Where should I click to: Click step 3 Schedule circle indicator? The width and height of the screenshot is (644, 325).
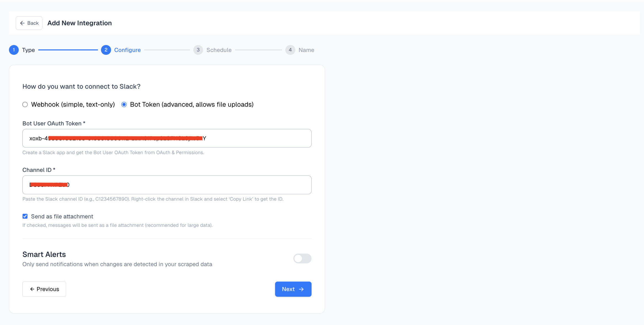coord(198,50)
